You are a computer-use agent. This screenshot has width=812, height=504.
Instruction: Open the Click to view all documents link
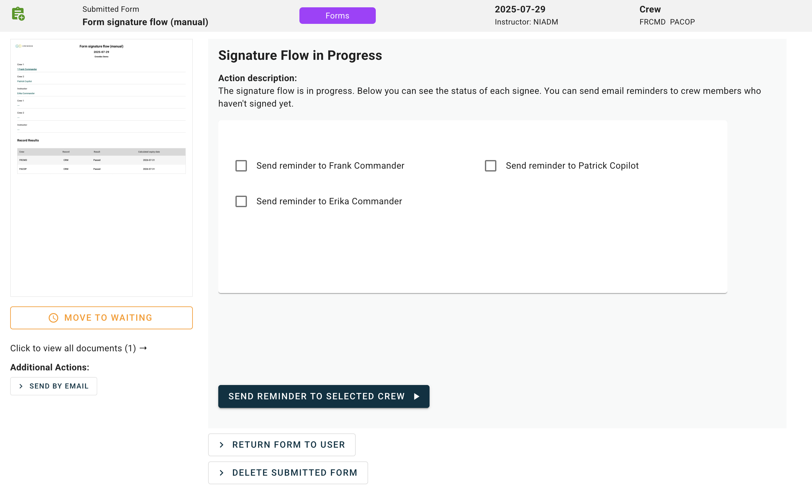pyautogui.click(x=73, y=348)
